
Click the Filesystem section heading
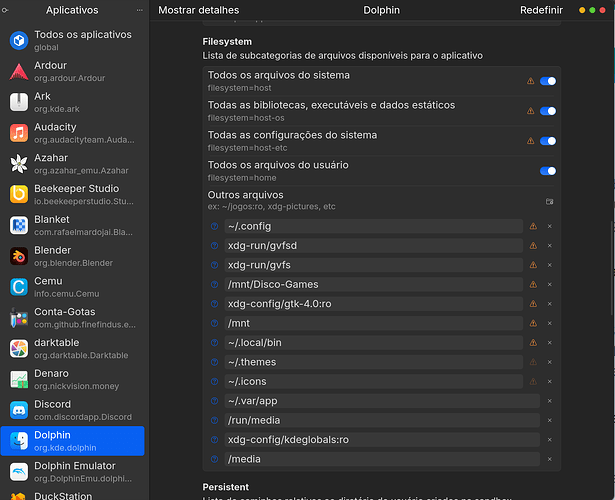point(227,42)
